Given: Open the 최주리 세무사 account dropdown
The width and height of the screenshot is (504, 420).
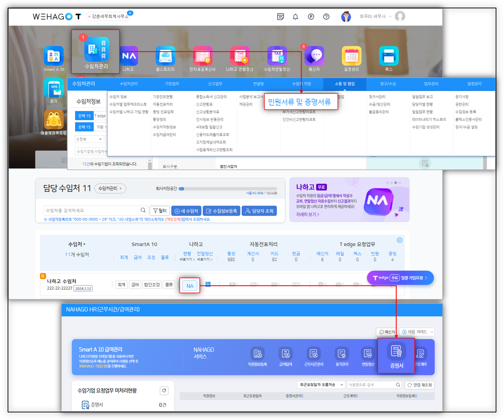Looking at the screenshot, I should (375, 16).
